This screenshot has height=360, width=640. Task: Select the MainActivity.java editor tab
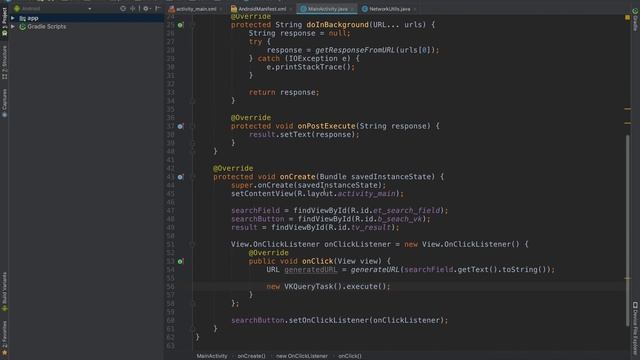point(327,9)
